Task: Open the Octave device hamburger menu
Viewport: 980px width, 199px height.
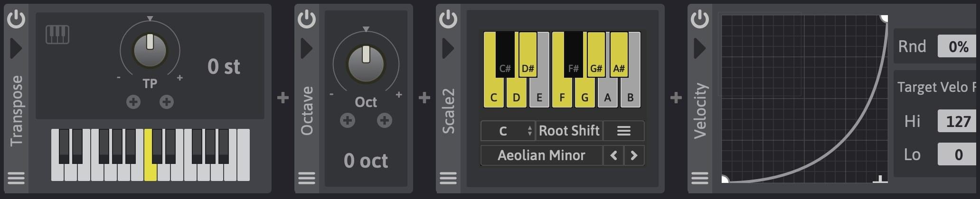Action: [x=307, y=178]
